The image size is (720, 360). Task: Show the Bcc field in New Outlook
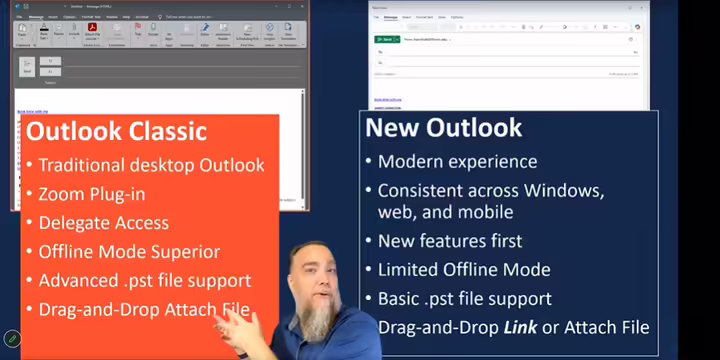636,52
